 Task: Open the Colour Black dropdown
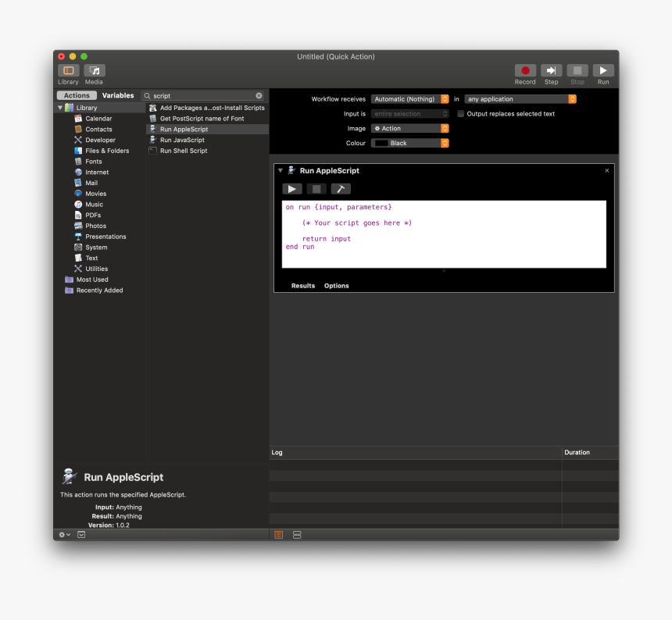click(x=409, y=143)
